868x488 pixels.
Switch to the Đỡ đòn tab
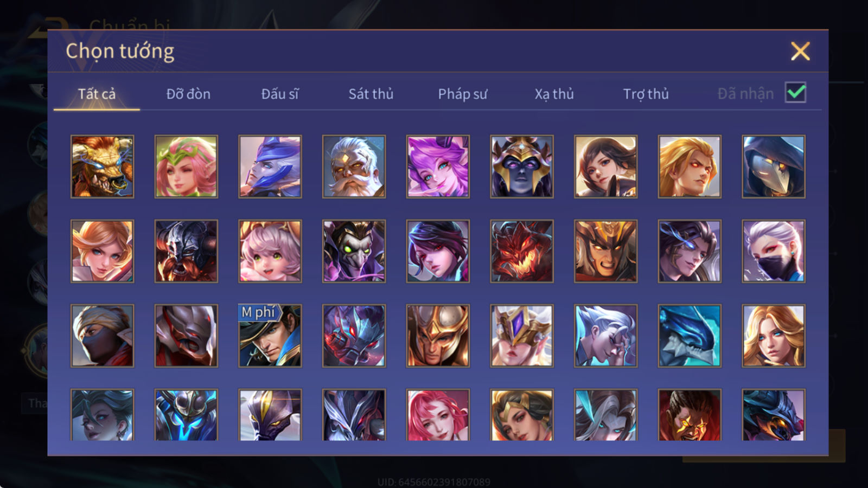coord(188,94)
